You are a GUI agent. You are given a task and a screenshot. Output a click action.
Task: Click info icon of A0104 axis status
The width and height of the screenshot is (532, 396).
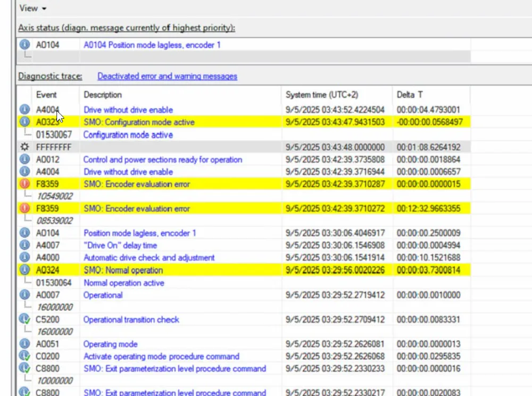coord(24,45)
